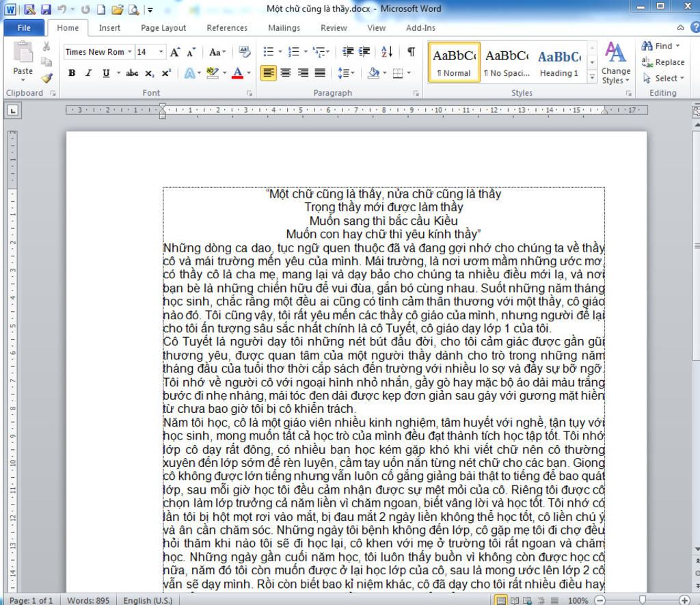Click the Paste clipboard icon

(x=23, y=53)
